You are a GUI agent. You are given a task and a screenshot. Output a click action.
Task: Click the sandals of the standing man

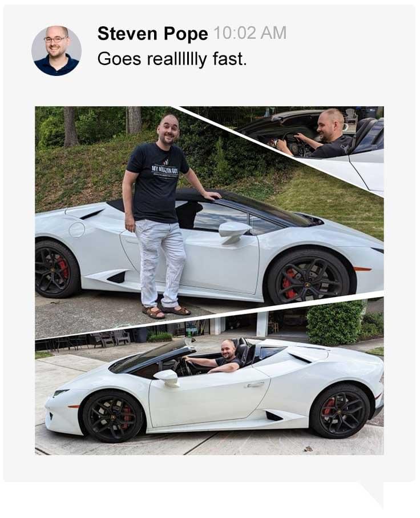click(166, 311)
